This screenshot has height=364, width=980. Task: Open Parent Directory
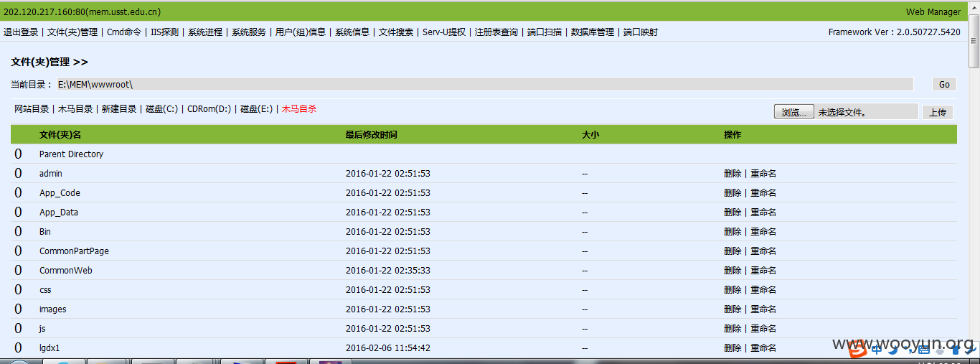coord(71,154)
